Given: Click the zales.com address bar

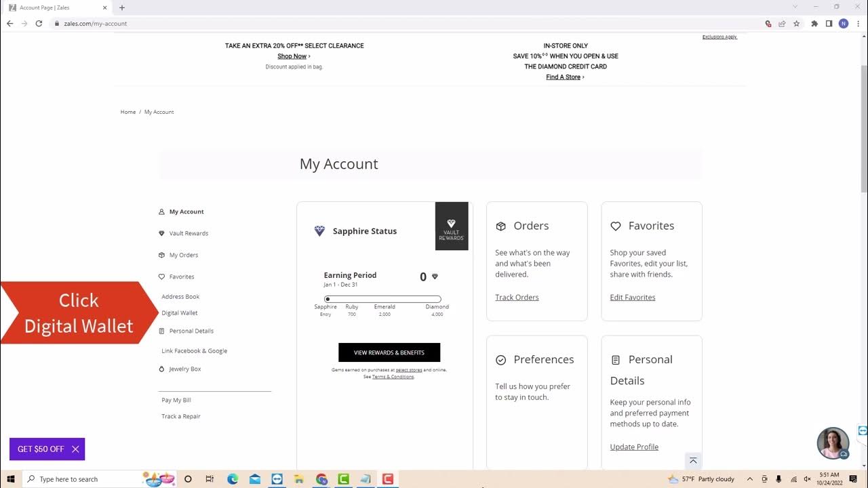Looking at the screenshot, I should [407, 23].
